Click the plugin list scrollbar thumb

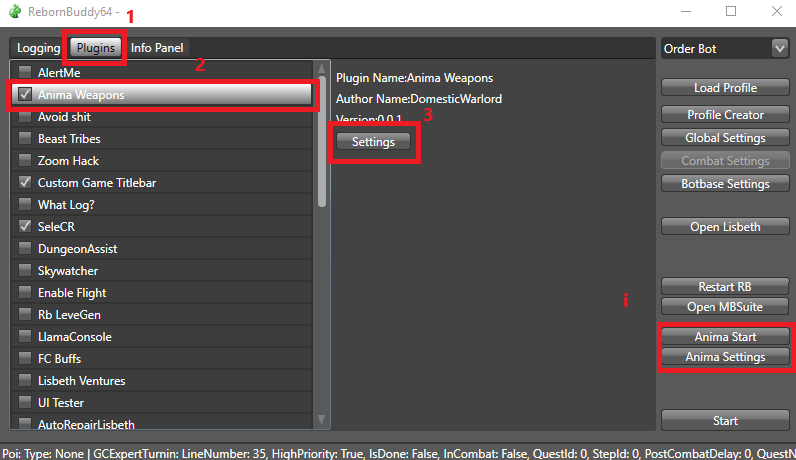coord(321,141)
